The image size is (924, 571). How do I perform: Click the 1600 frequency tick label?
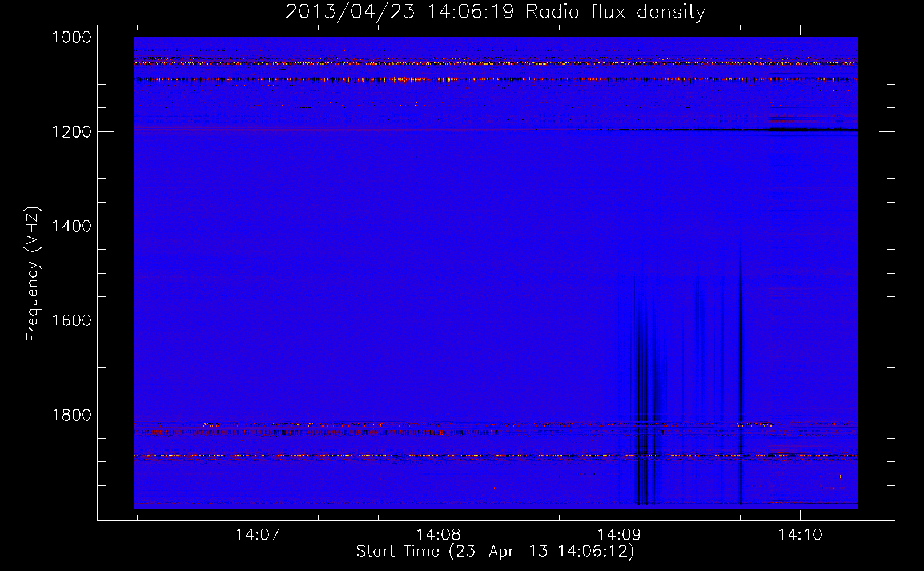click(x=71, y=320)
